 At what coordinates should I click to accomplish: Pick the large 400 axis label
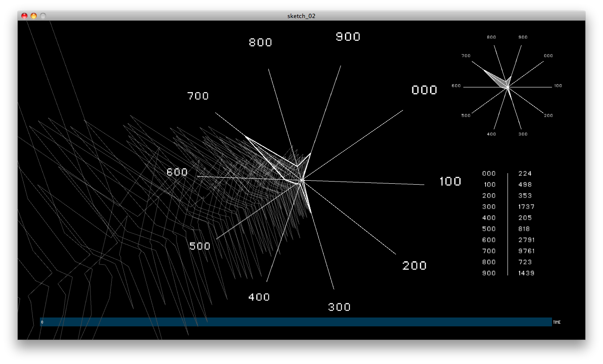coord(259,297)
